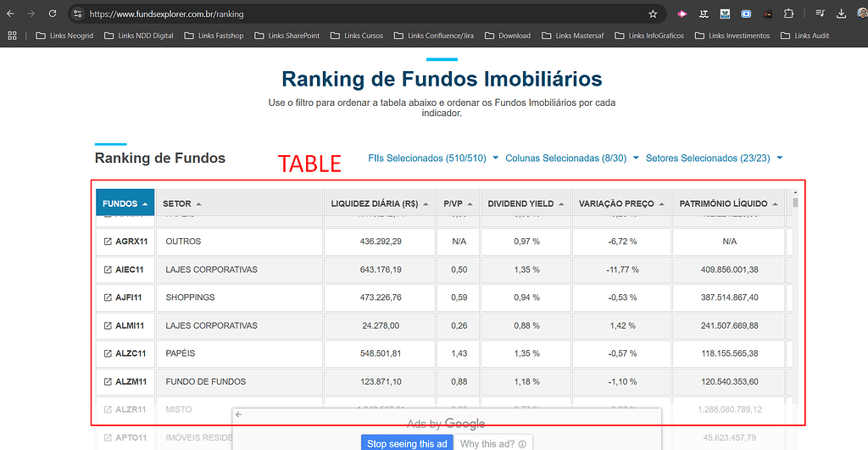
Task: Sort by the P/VP column header
Action: (458, 203)
